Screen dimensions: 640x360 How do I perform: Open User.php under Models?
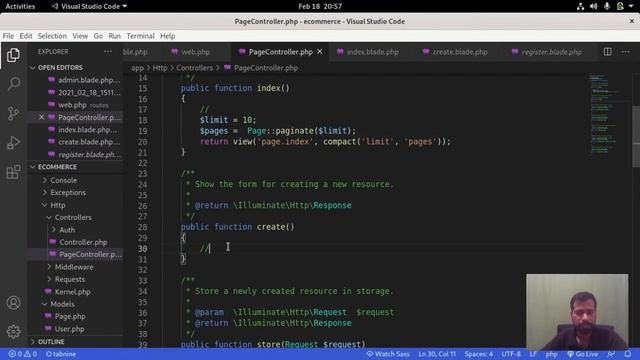point(69,329)
